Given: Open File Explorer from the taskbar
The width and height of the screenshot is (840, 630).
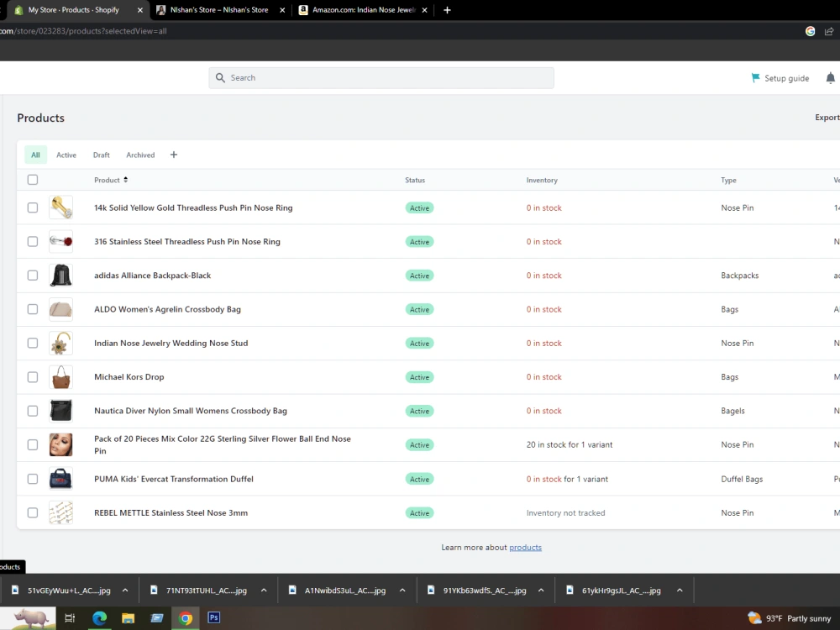Looking at the screenshot, I should [x=128, y=618].
